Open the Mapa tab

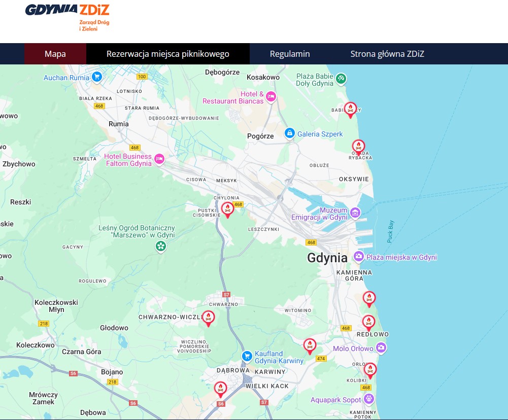55,54
